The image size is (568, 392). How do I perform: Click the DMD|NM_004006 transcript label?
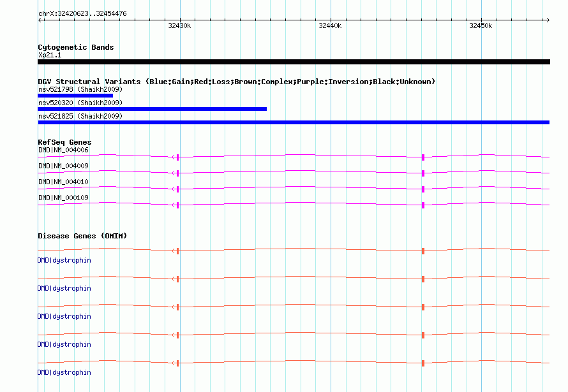pos(63,150)
